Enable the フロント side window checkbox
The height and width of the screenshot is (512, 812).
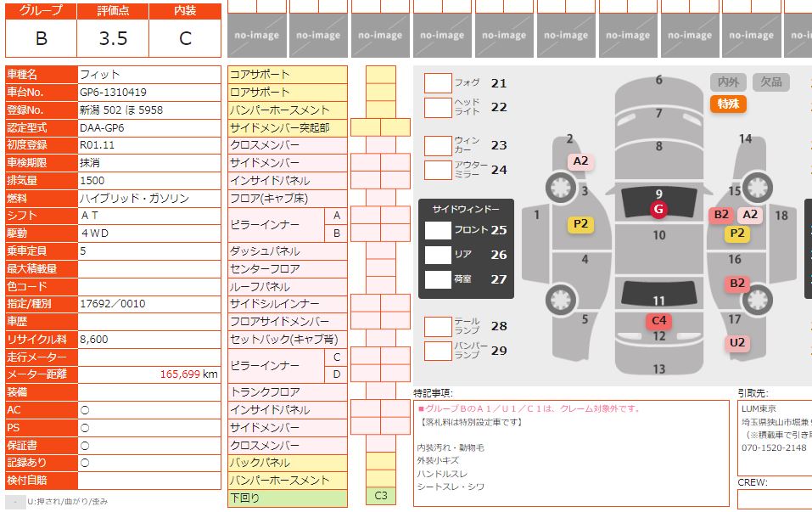(x=438, y=230)
